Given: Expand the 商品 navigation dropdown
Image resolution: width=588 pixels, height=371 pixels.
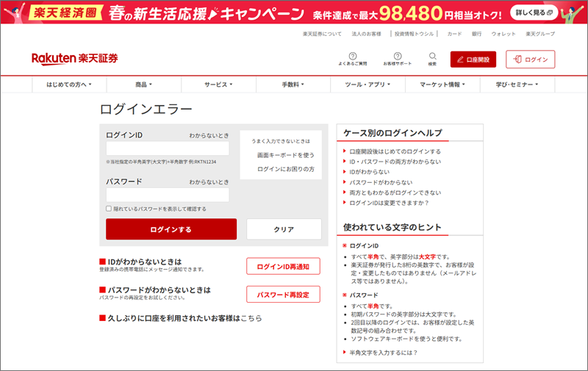Looking at the screenshot, I should tap(144, 85).
